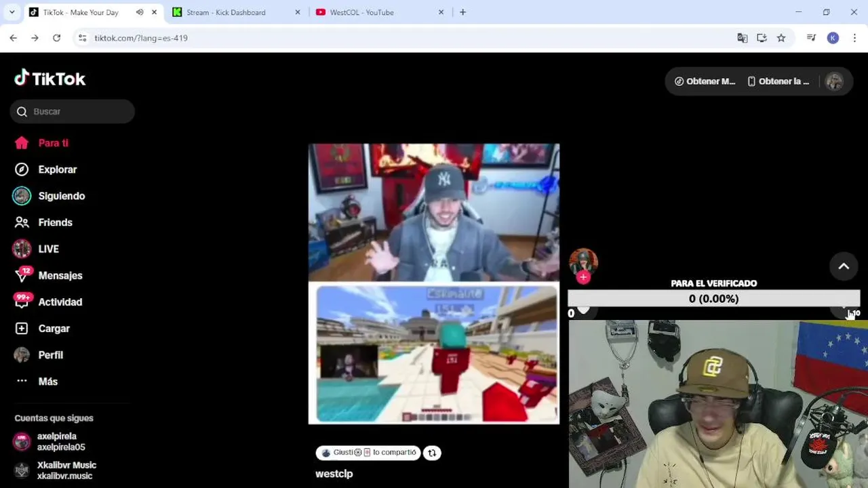This screenshot has height=488, width=868.
Task: Go to previous video with up chevron
Action: [844, 266]
